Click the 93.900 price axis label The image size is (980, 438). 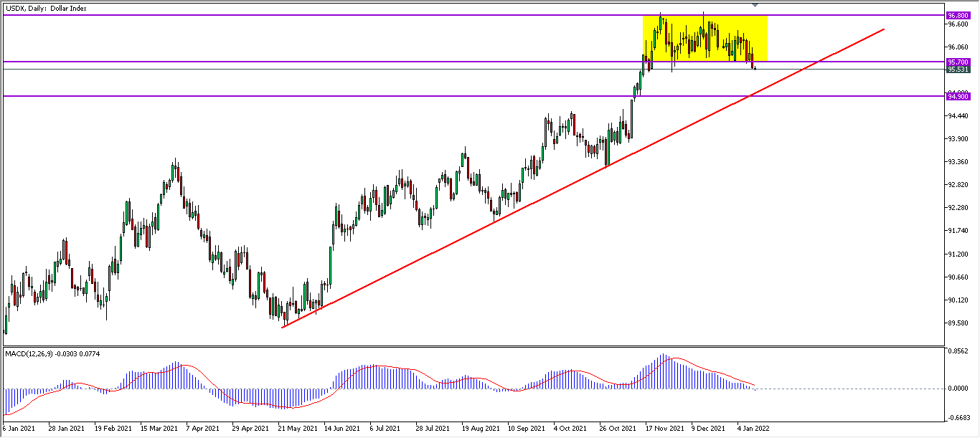point(960,138)
